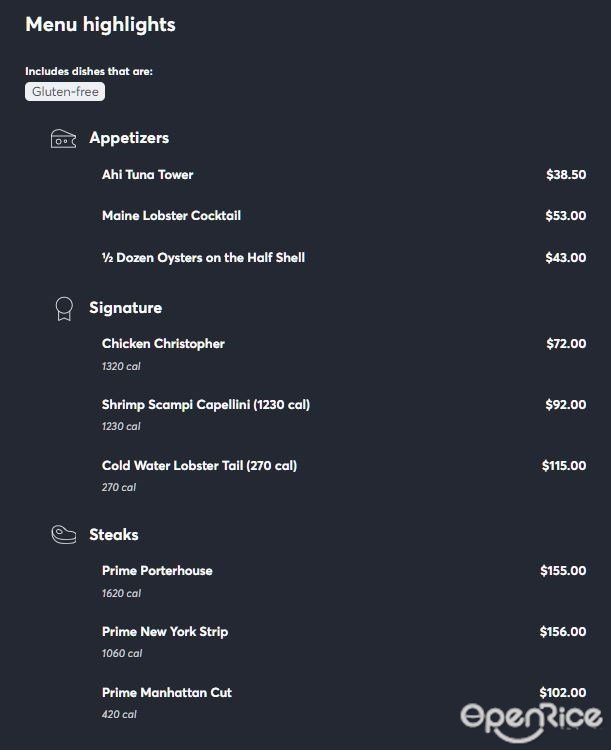Viewport: 611px width, 750px height.
Task: Select the Signature section heading
Action: point(125,308)
